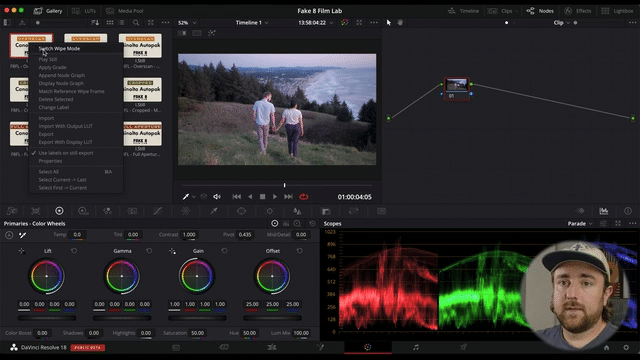Screen dimensions: 640x360
Task: Reset the Lift color wheel
Action: coord(74,251)
